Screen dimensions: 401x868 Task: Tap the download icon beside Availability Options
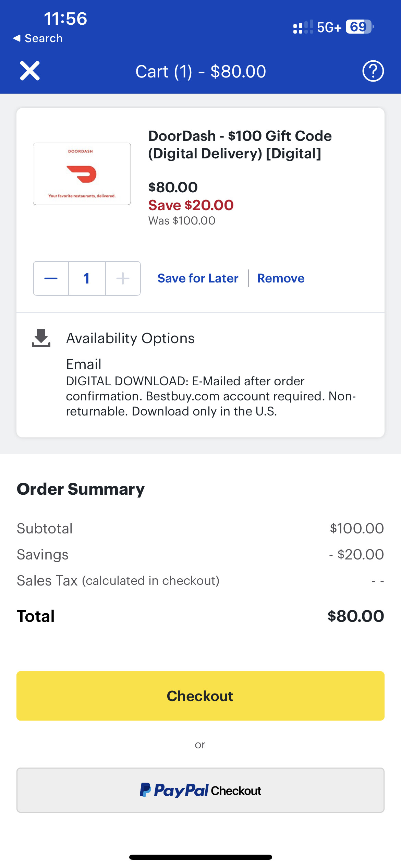(x=41, y=338)
